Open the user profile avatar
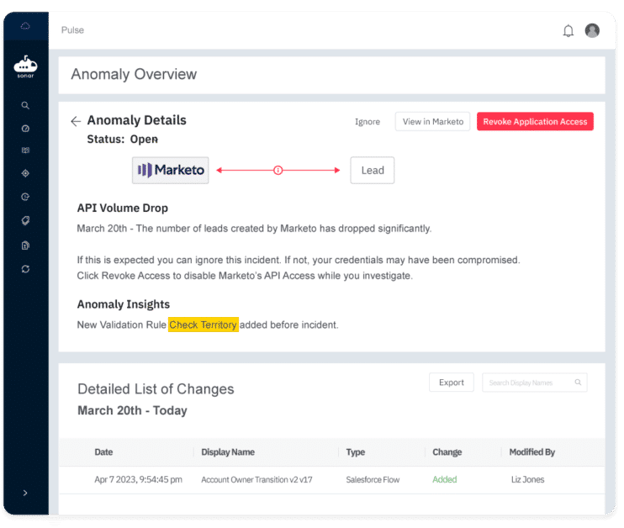The width and height of the screenshot is (624, 528). pos(592,30)
